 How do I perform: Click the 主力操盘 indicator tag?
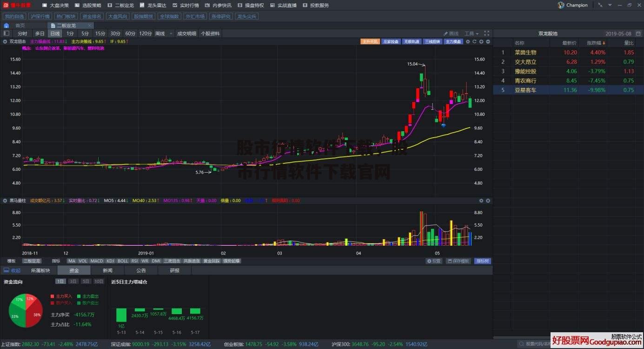point(453,41)
